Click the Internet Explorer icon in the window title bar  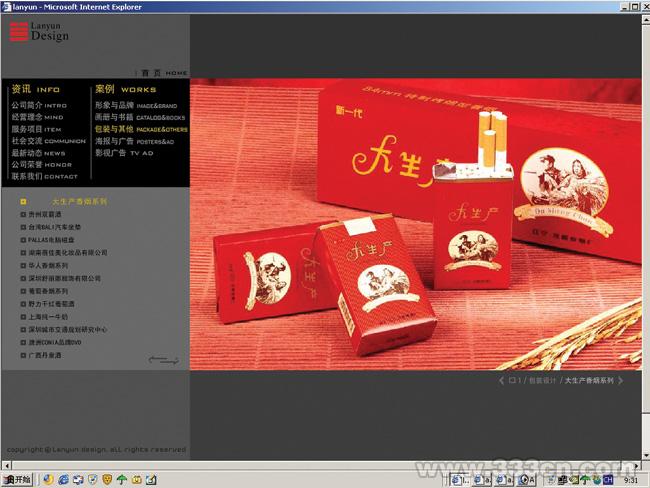click(x=6, y=6)
